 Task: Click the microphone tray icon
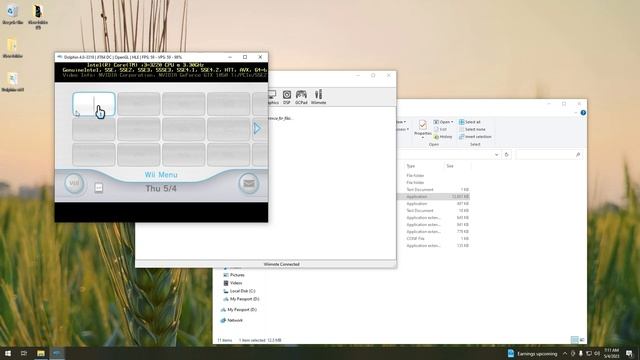pos(580,353)
